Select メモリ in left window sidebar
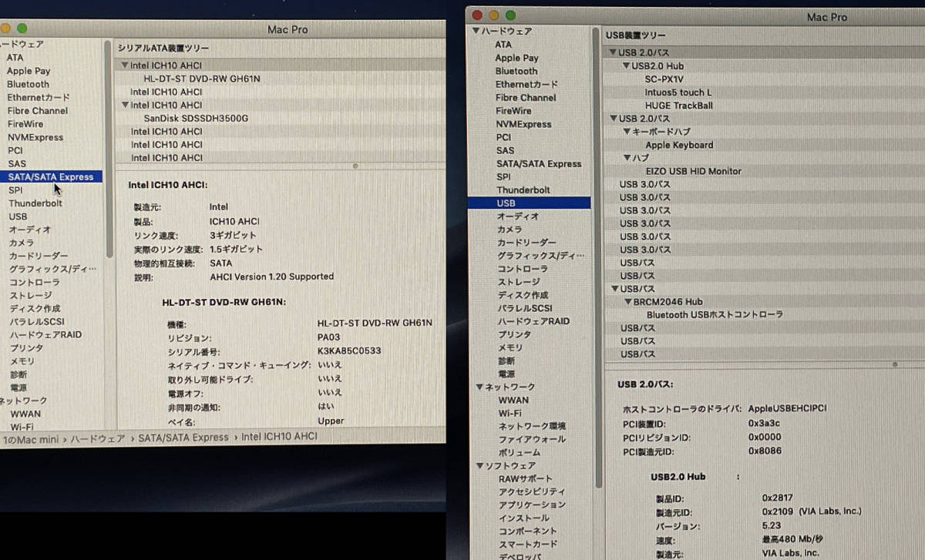 pos(22,361)
